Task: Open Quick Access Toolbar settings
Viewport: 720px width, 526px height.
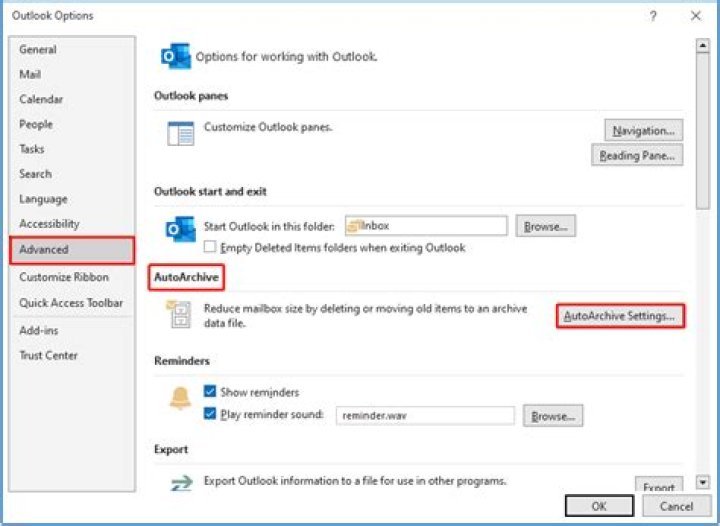Action: (72, 303)
